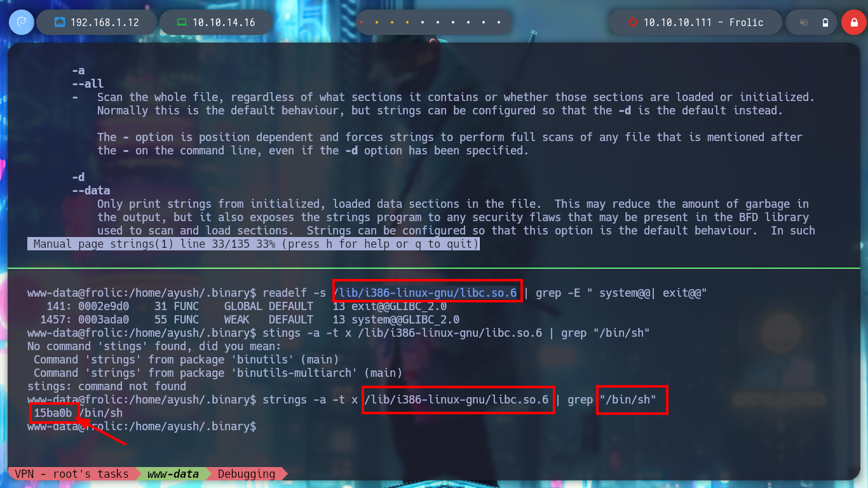Click the 192.168.1.12 IP address label

(105, 22)
